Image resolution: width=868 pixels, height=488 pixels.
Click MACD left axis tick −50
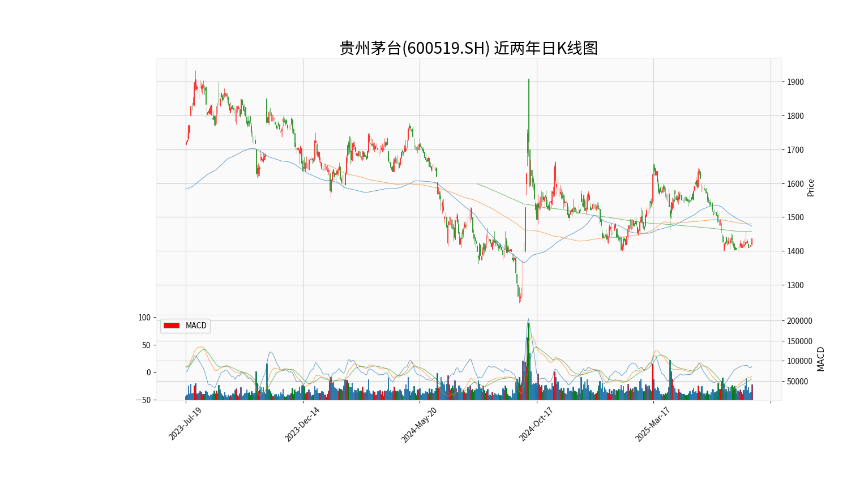[143, 400]
